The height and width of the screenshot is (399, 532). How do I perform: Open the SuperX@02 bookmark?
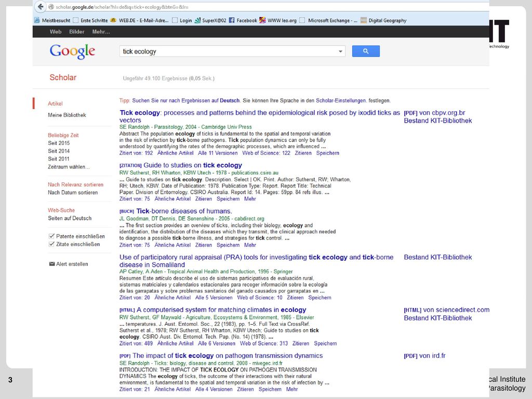[x=210, y=20]
